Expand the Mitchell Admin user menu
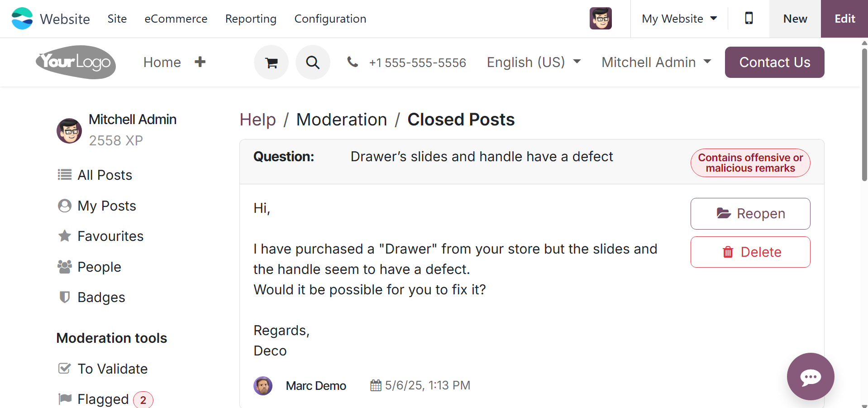Image resolution: width=868 pixels, height=408 pixels. coord(656,62)
